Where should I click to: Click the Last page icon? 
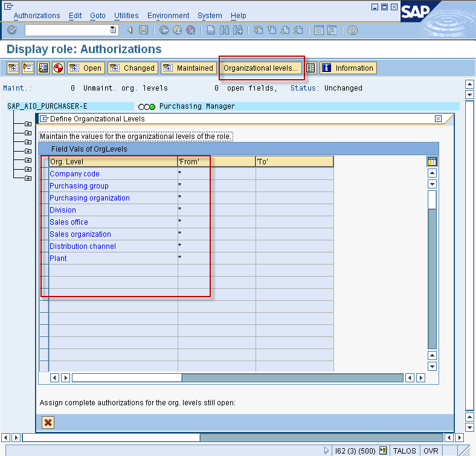click(298, 30)
